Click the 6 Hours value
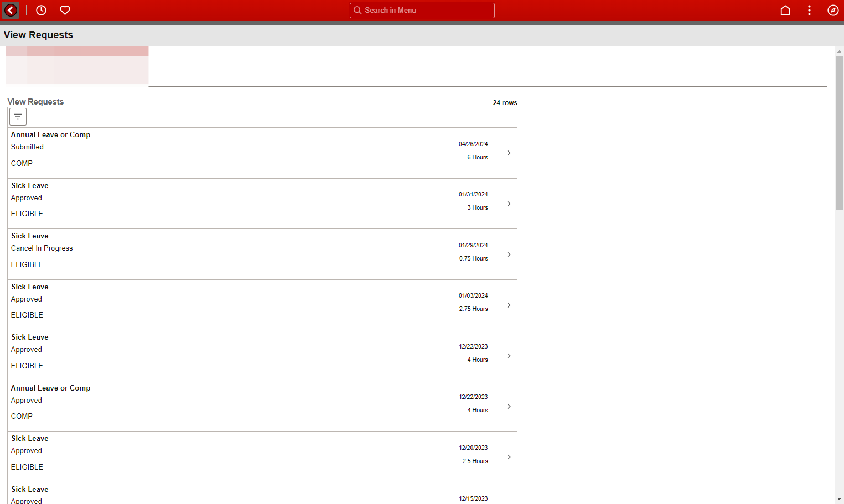Image resolution: width=844 pixels, height=504 pixels. tap(478, 157)
